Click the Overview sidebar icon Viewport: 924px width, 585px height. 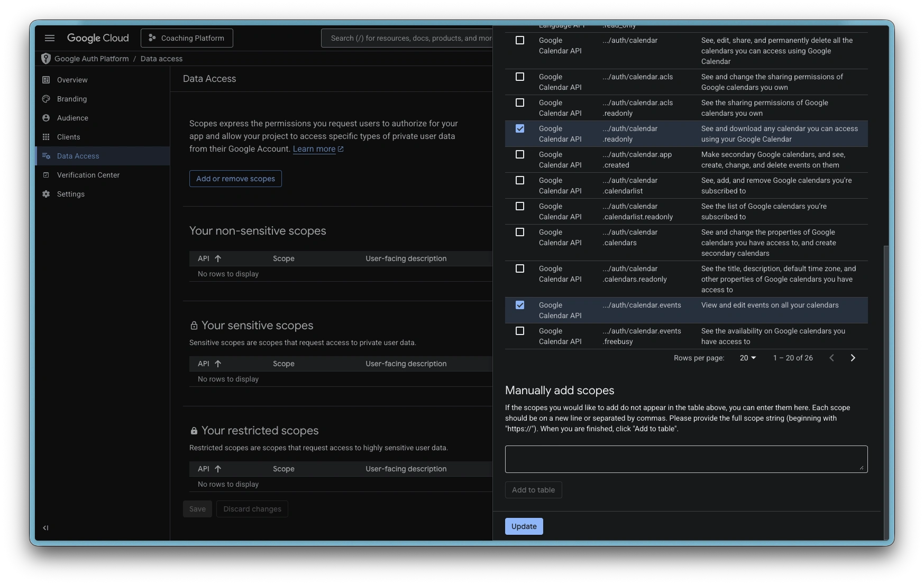[x=46, y=80]
